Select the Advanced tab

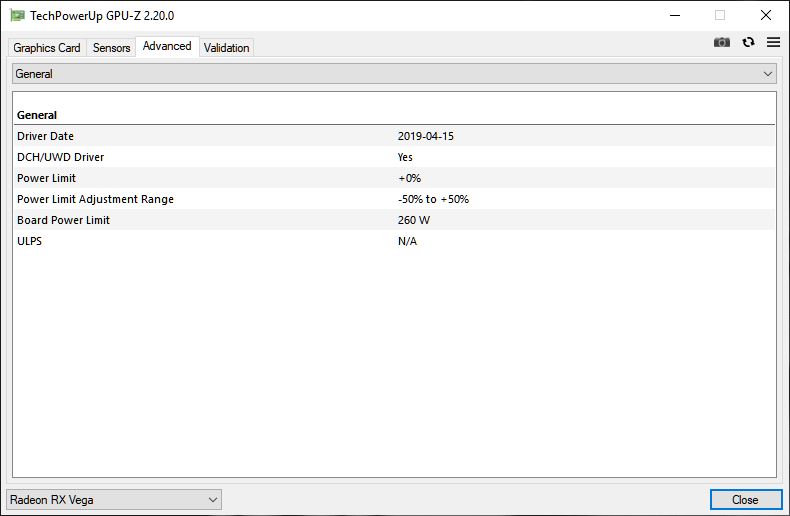pos(167,46)
